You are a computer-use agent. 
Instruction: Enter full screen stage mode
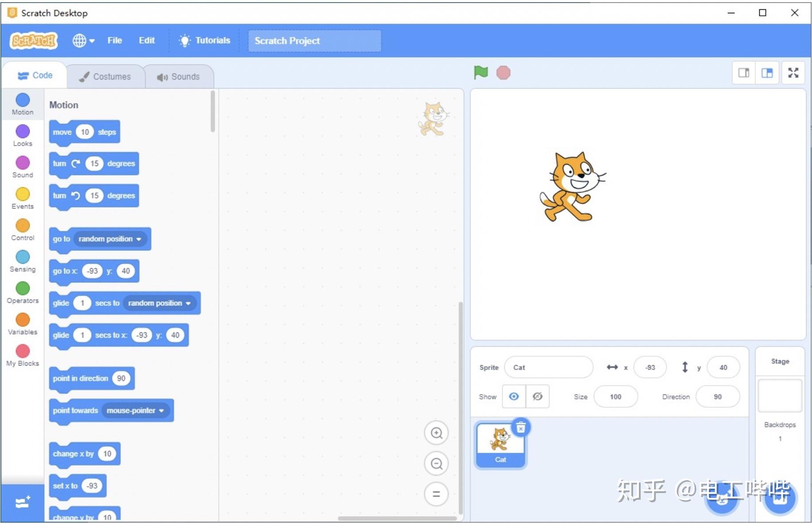pos(793,73)
